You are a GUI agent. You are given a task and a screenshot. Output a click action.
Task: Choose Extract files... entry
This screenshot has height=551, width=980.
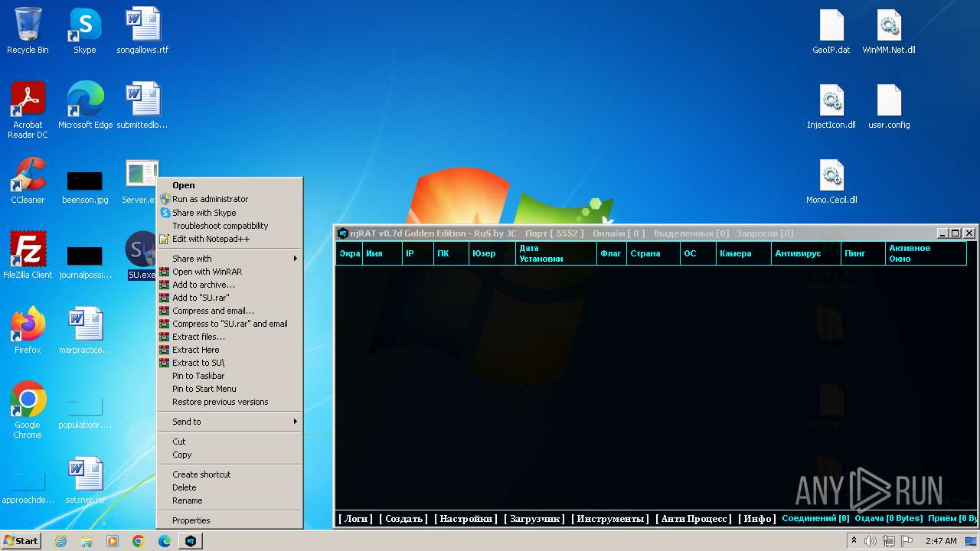pos(230,337)
